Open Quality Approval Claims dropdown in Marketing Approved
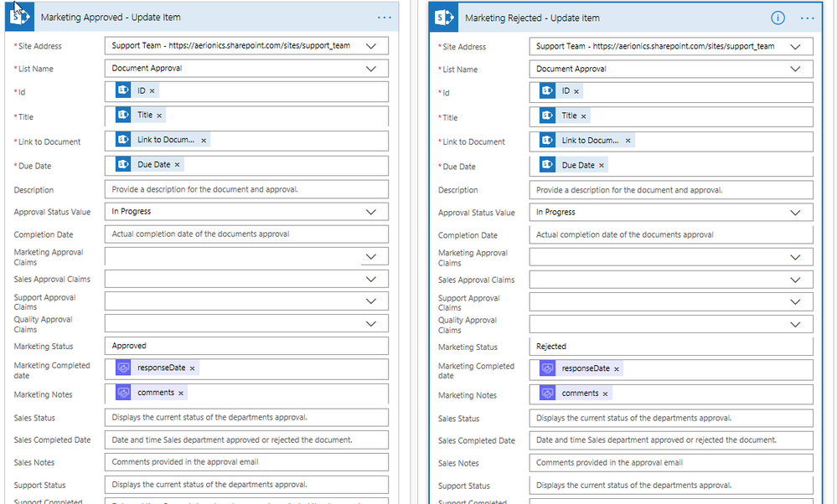 371,323
